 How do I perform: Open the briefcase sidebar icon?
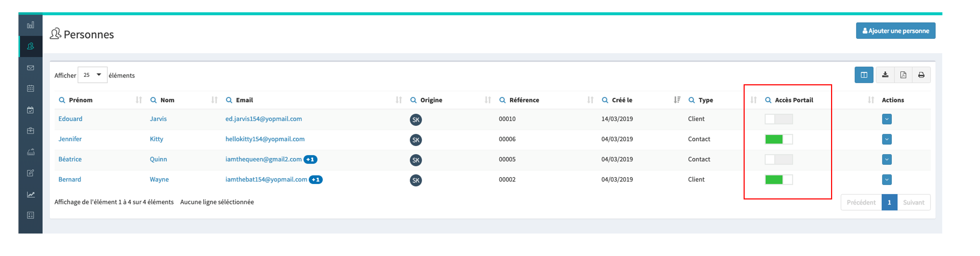pos(31,131)
